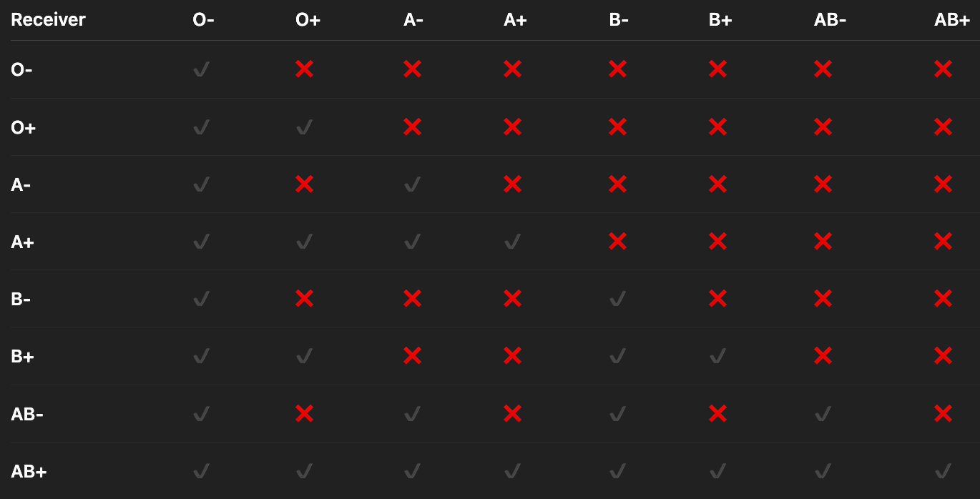
Task: Click the AB- column header
Action: (830, 20)
